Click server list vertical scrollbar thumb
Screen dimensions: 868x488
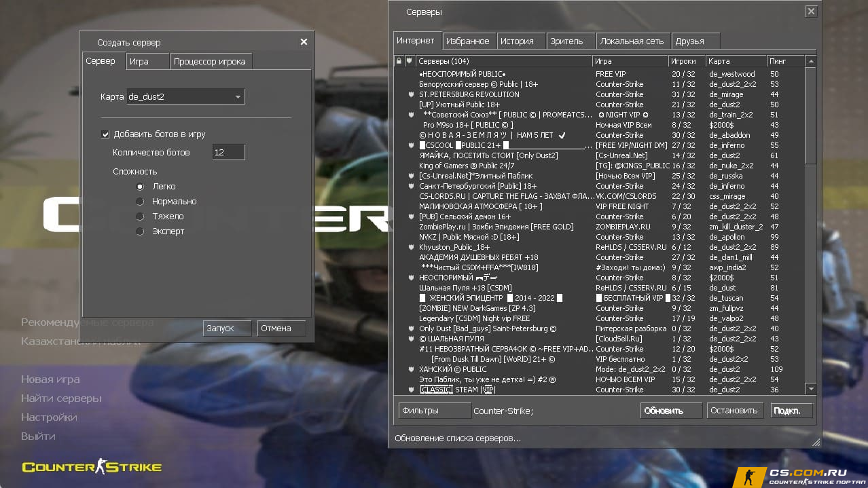point(810,115)
